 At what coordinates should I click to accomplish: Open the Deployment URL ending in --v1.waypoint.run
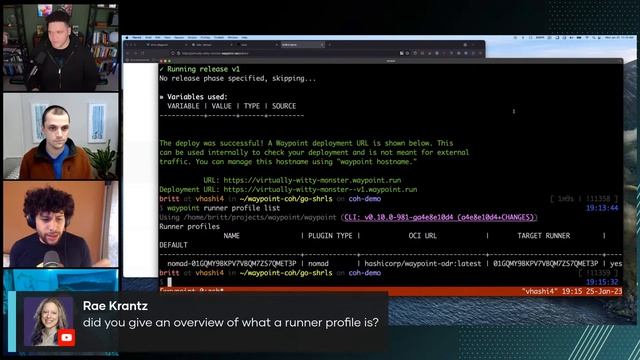(320, 189)
